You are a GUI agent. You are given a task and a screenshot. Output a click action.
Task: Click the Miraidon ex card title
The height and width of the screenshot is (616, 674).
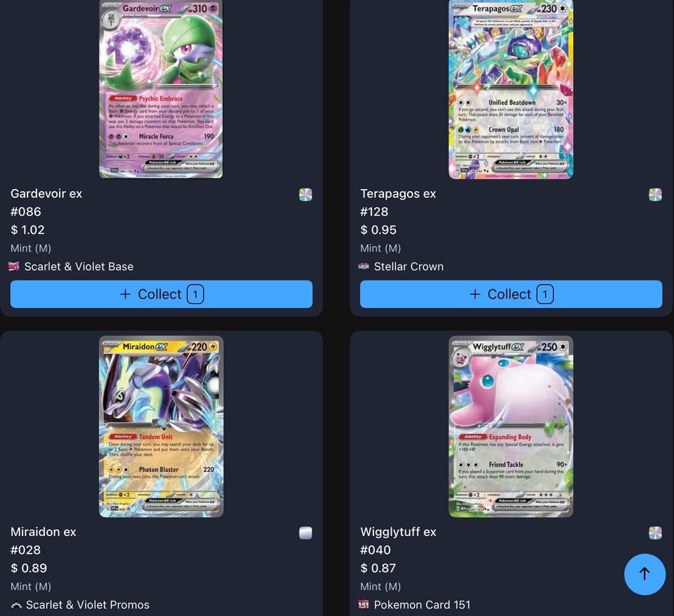44,532
